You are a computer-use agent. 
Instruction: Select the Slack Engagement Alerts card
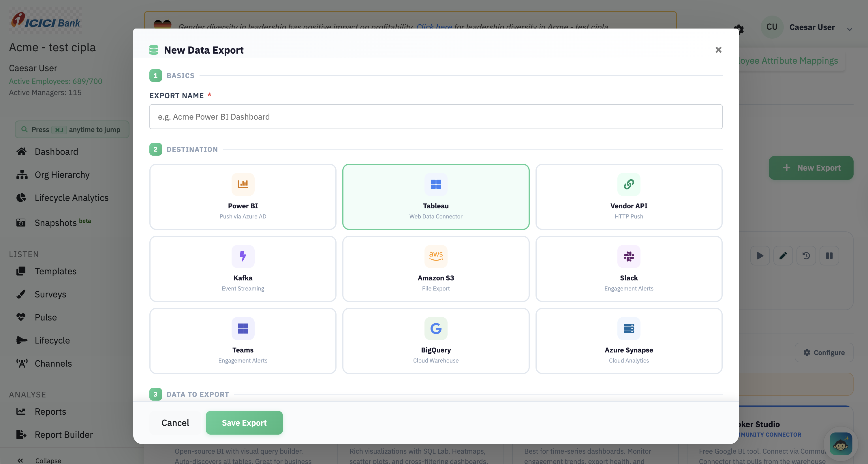(x=629, y=269)
